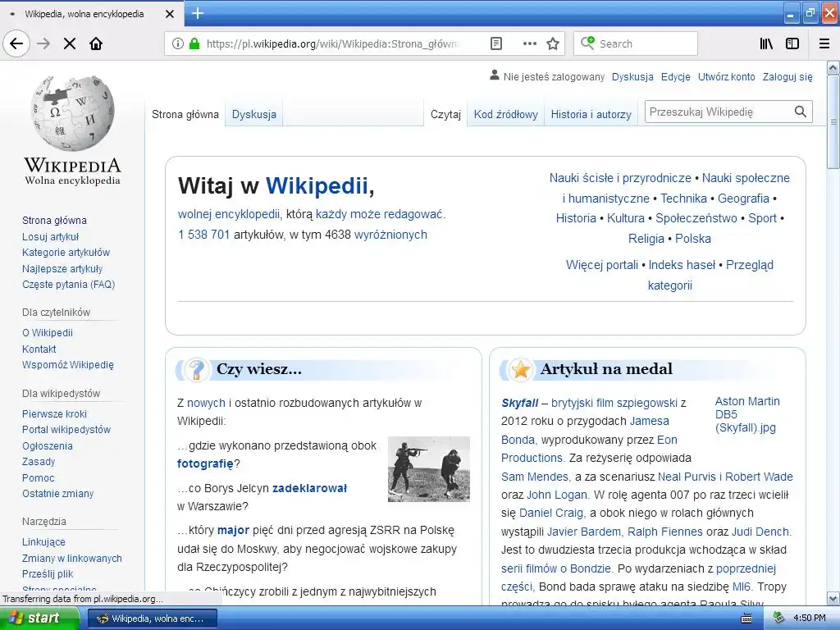Click the Zaloguj się link
Image resolution: width=840 pixels, height=630 pixels.
(x=787, y=76)
